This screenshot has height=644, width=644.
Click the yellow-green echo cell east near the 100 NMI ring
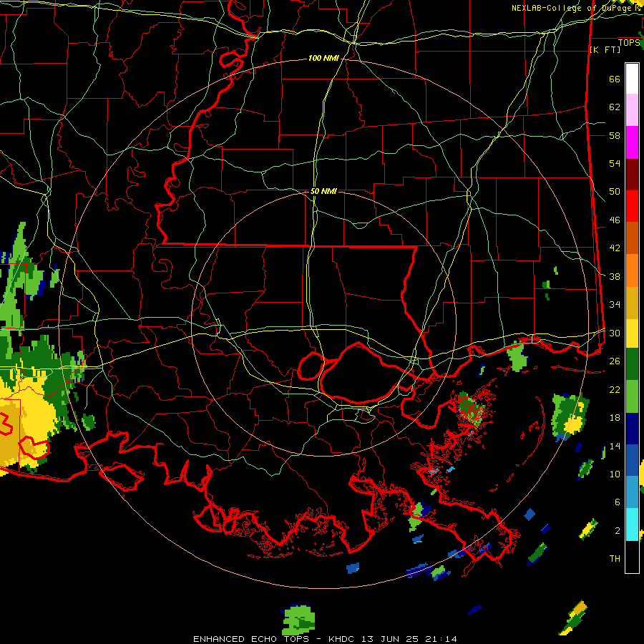(x=570, y=416)
